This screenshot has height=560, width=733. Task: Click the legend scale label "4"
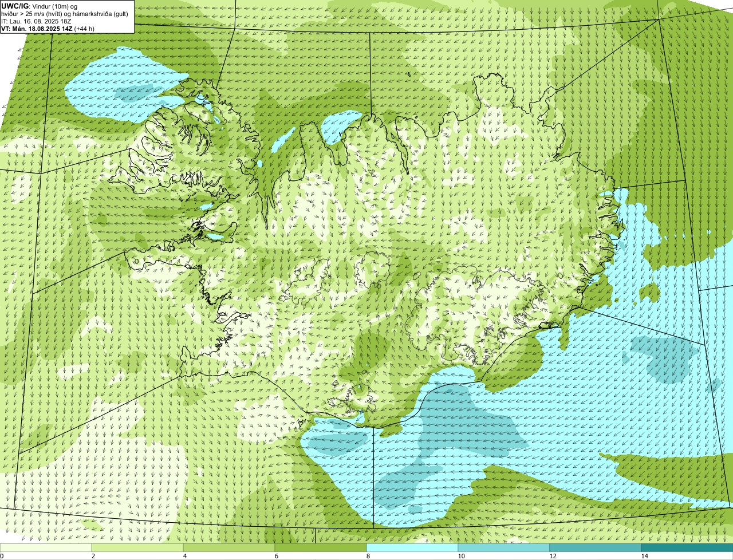[x=184, y=556]
